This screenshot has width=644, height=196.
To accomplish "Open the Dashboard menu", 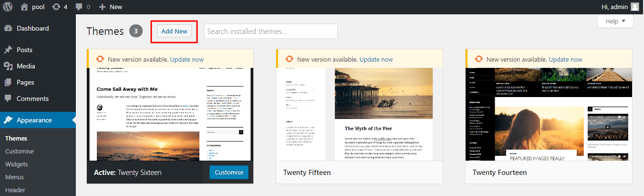I will [38, 28].
